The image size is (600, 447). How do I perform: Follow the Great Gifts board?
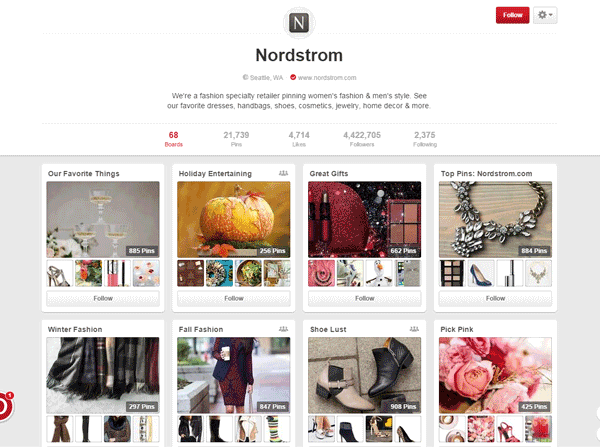(x=365, y=299)
